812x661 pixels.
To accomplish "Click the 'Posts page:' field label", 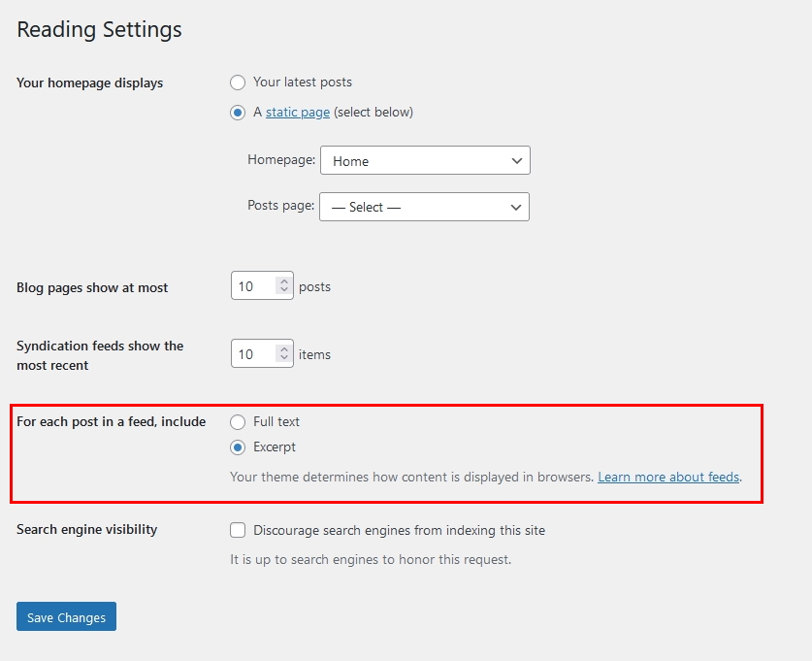I will 281,206.
